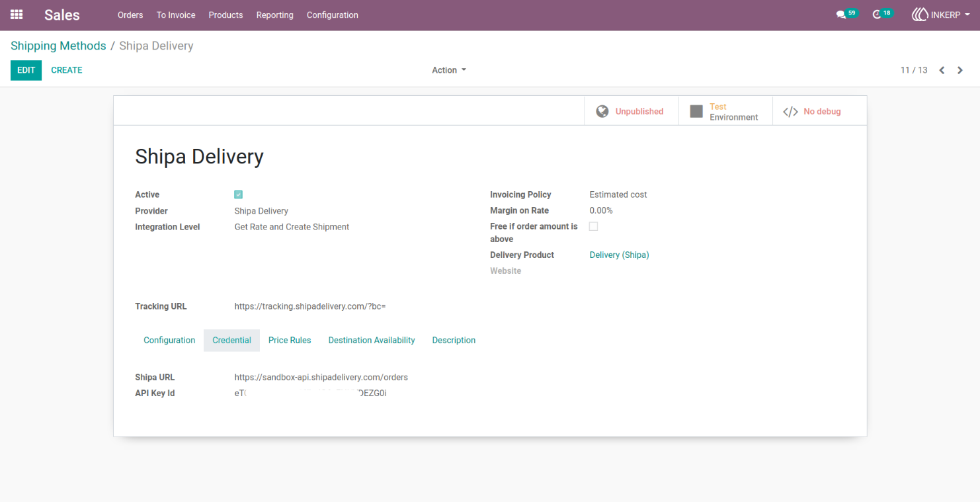Select the Credential tab
980x502 pixels.
click(x=231, y=340)
